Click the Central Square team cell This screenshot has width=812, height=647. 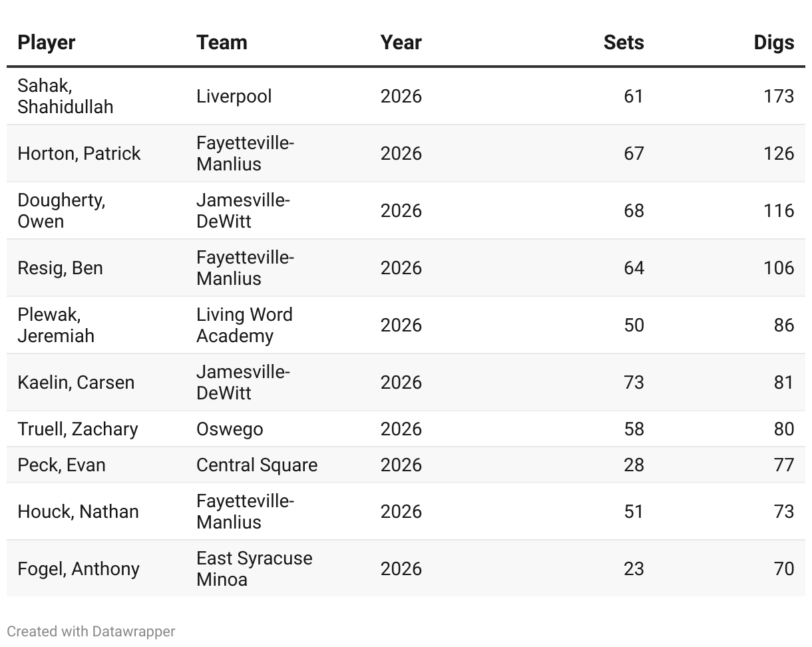tap(256, 465)
